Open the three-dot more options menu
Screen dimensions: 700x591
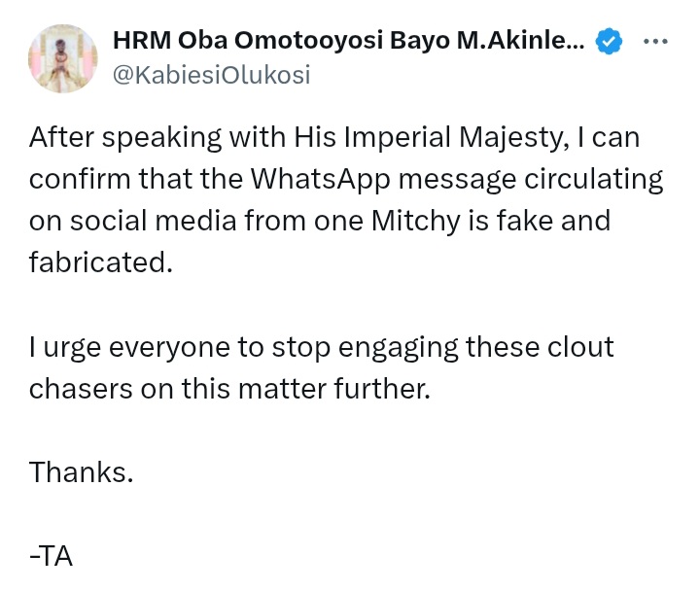pos(656,41)
